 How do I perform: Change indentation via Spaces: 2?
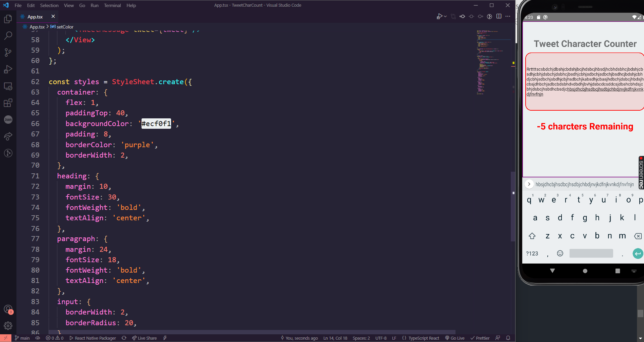pos(361,338)
